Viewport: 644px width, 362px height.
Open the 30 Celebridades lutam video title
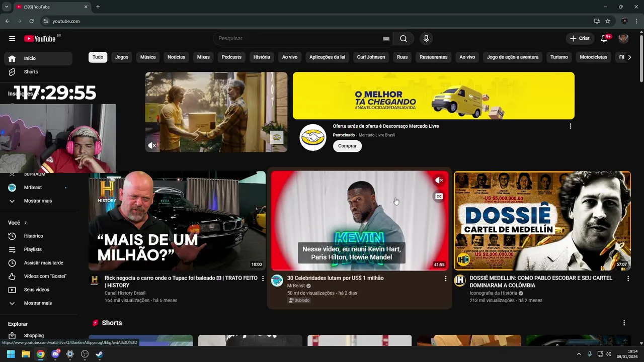point(335,278)
